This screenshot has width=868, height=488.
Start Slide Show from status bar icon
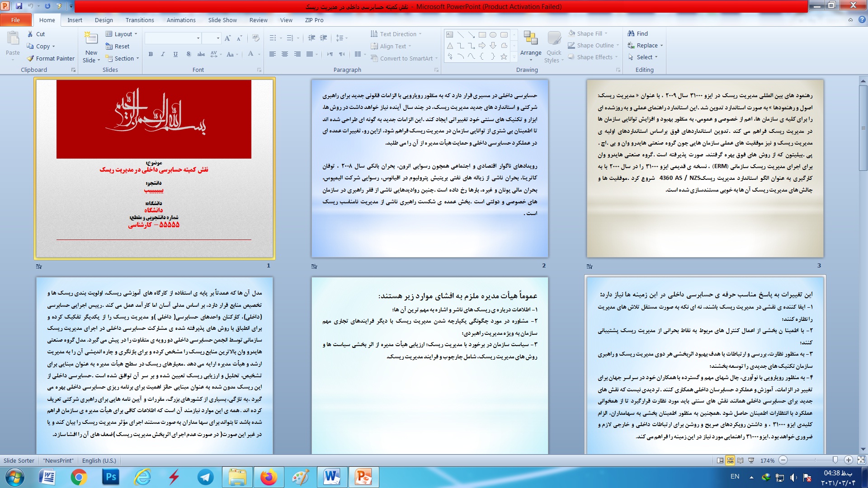(751, 460)
